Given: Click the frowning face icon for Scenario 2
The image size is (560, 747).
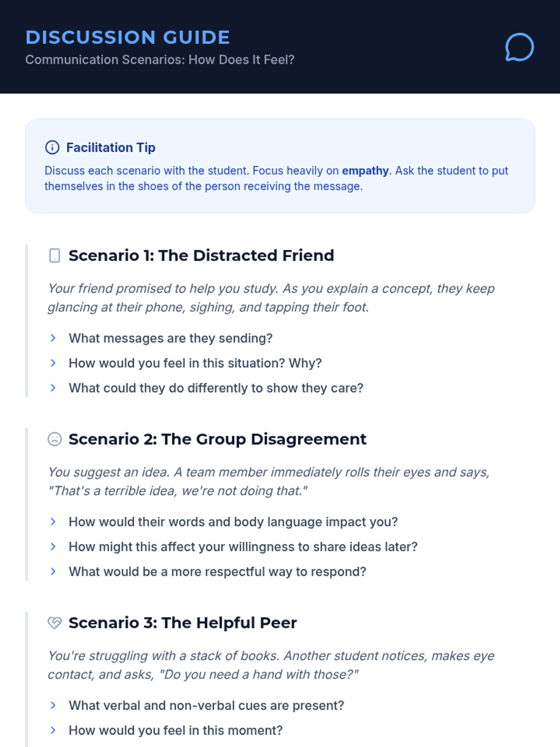Looking at the screenshot, I should pyautogui.click(x=55, y=439).
